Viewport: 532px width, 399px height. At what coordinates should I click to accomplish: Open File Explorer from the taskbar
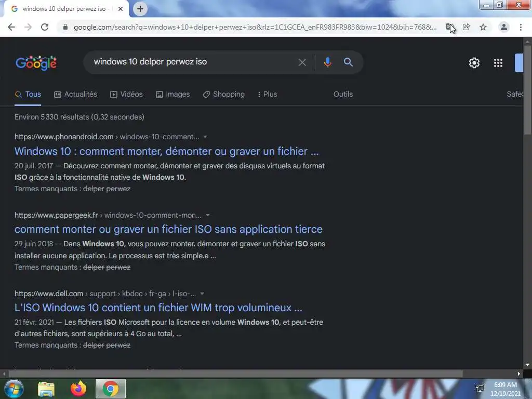(46, 389)
